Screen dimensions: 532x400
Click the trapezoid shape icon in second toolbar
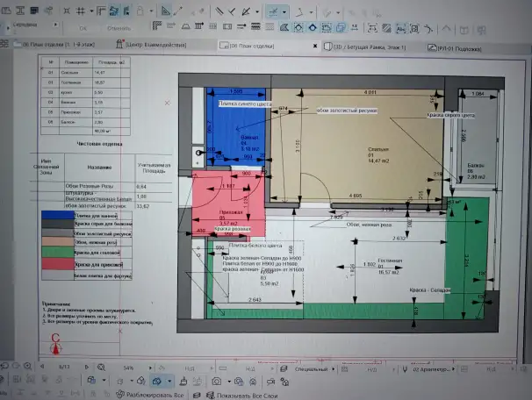click(x=185, y=26)
